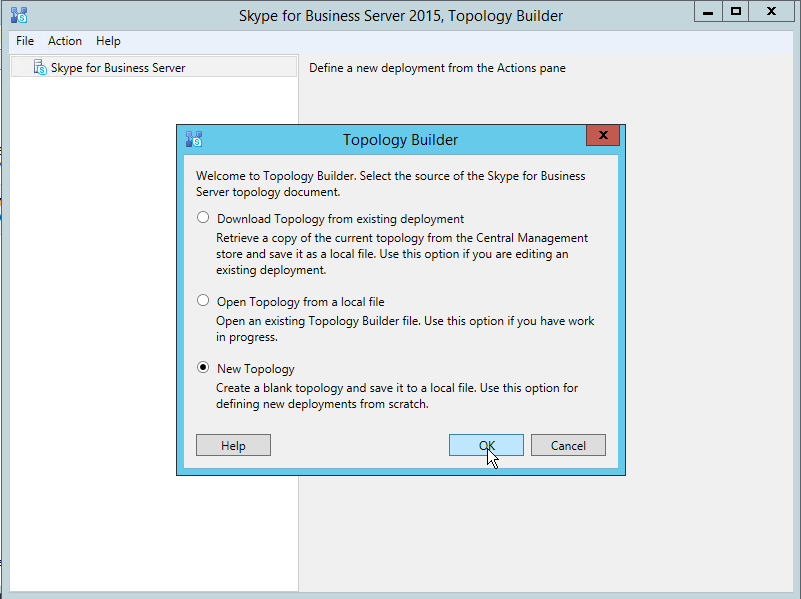Minimize the Topology Builder main window
801x599 pixels.
point(708,11)
